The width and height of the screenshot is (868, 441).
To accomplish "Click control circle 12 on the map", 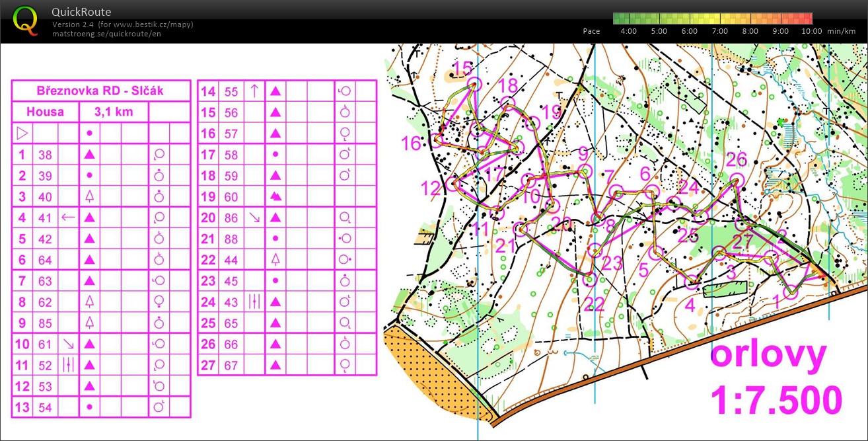I will coord(452,184).
